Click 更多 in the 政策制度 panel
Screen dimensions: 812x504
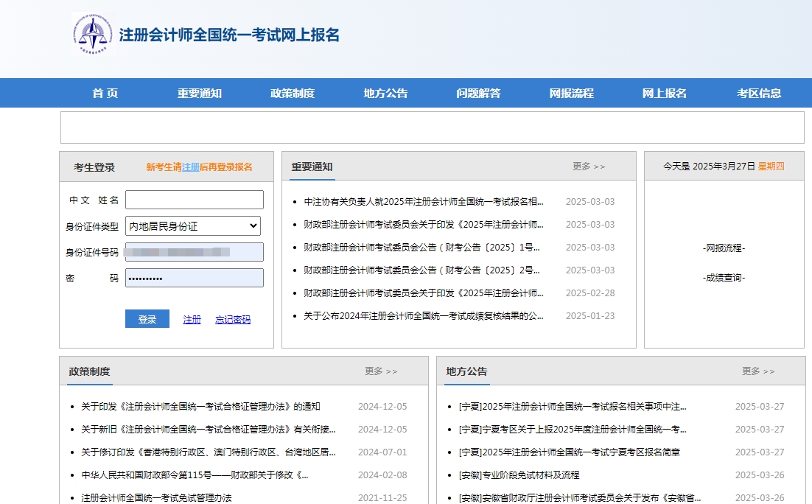(382, 371)
